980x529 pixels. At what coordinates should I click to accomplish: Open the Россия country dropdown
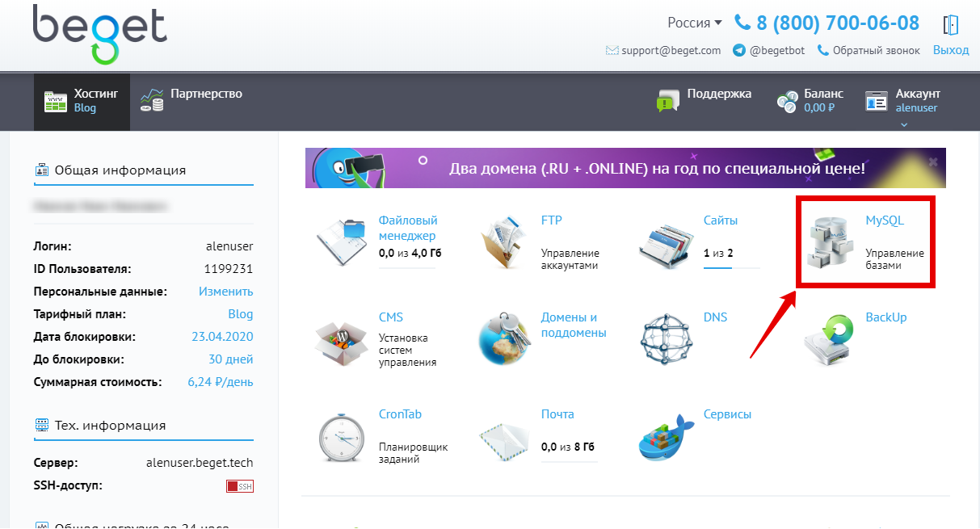[695, 23]
